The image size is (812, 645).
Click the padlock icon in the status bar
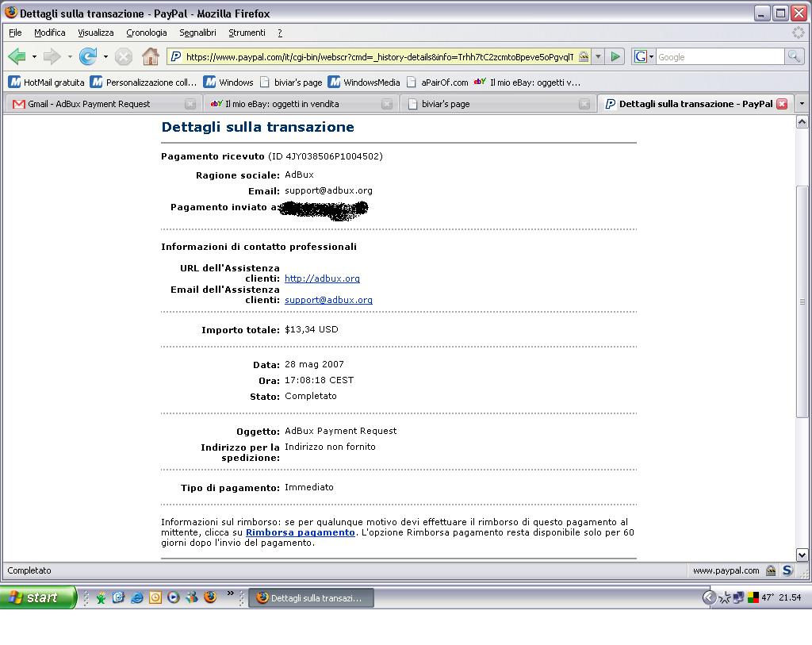(x=771, y=570)
